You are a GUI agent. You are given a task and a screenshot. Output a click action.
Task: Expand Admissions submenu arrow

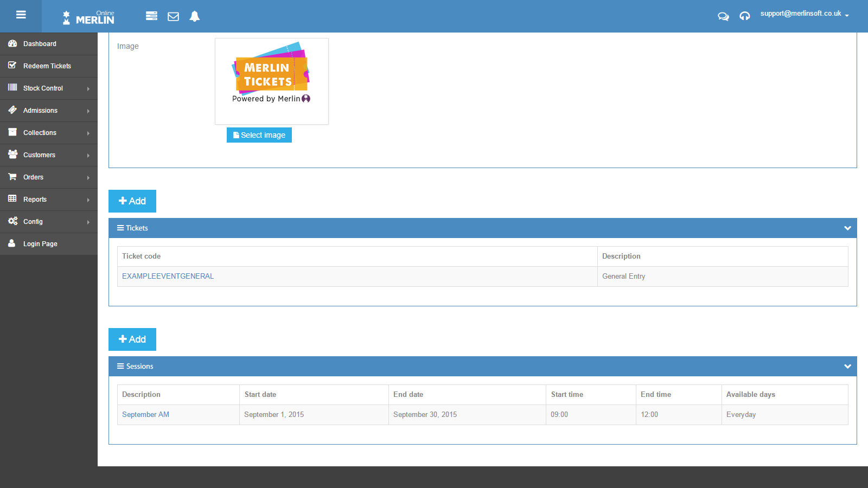[88, 111]
